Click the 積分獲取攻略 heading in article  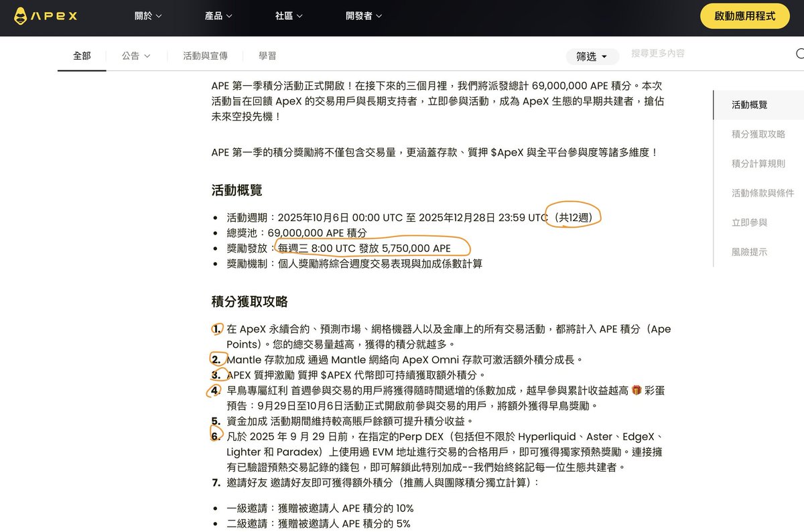(x=249, y=302)
